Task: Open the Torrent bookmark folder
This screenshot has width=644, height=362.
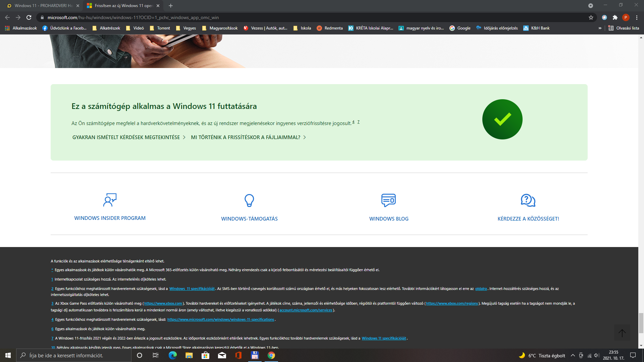Action: [160, 28]
